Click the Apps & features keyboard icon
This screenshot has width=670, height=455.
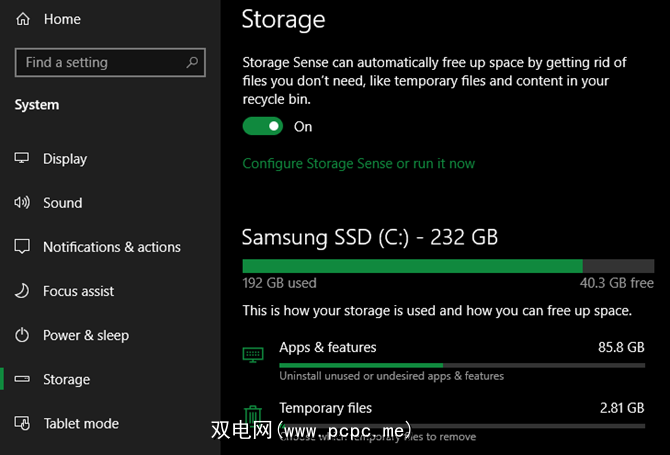pos(253,355)
